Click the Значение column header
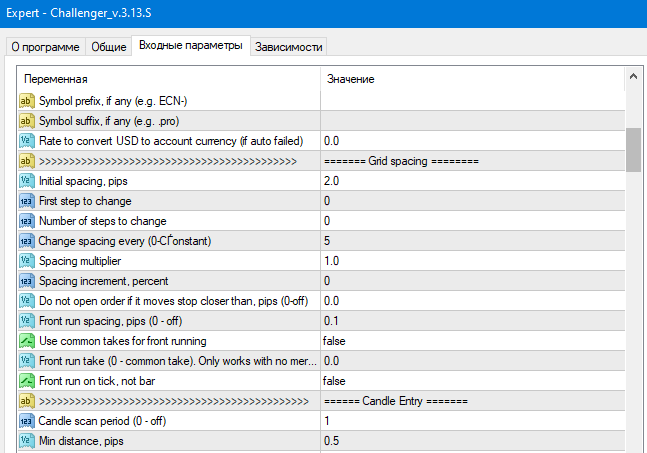Screen dimensions: 647x453 [x=473, y=79]
